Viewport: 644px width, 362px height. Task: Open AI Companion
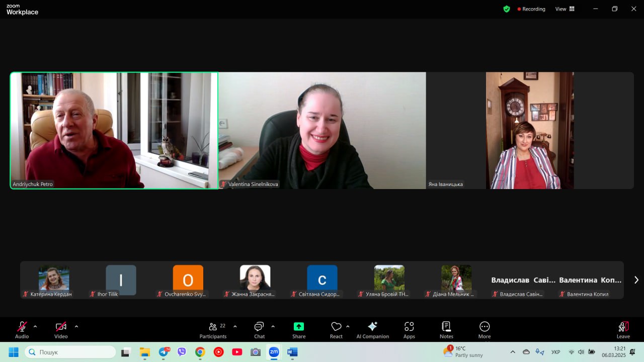[x=373, y=330]
